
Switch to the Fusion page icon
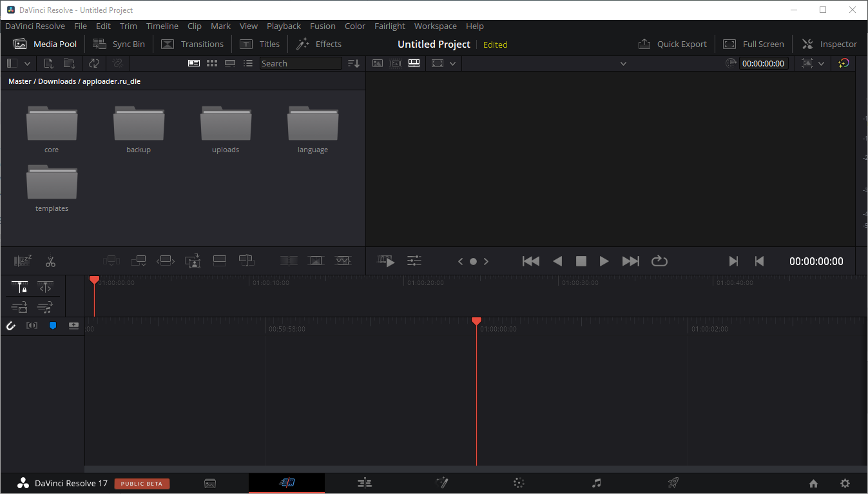point(442,483)
